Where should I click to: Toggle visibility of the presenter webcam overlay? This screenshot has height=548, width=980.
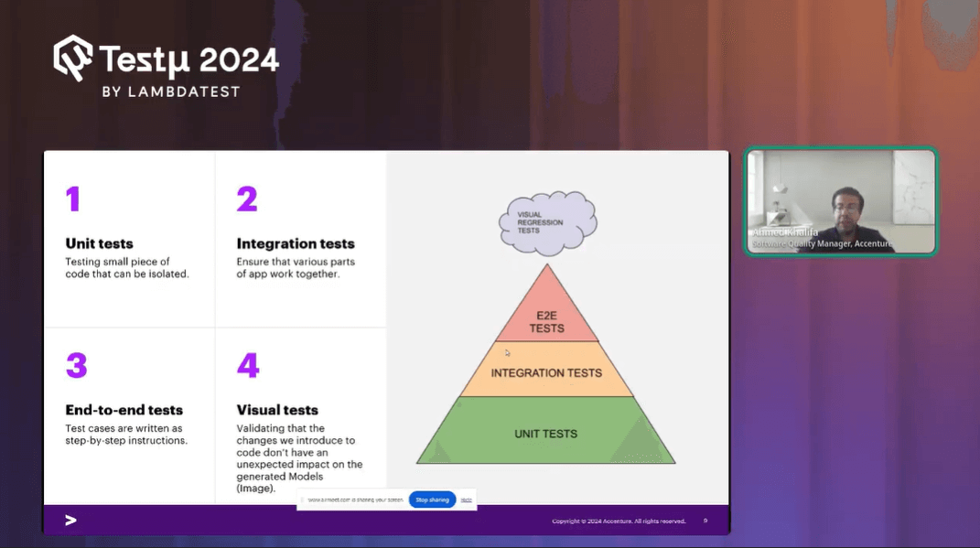839,200
